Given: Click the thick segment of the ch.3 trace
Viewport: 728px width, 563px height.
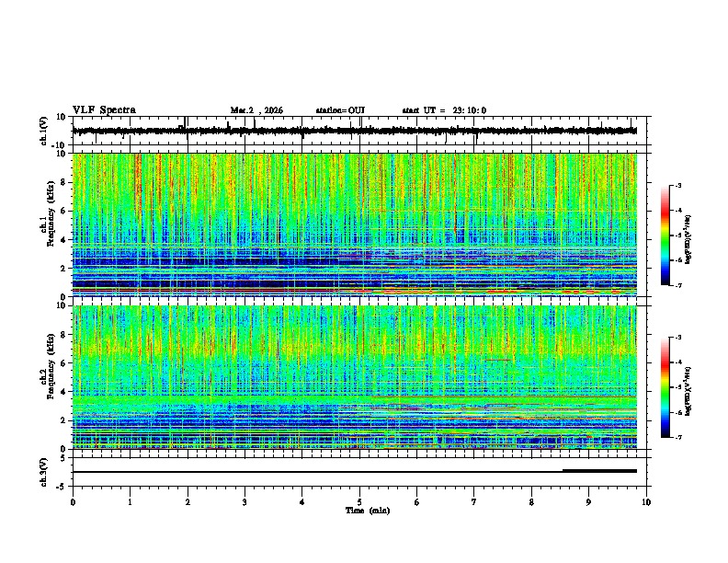Looking at the screenshot, I should pyautogui.click(x=599, y=471).
